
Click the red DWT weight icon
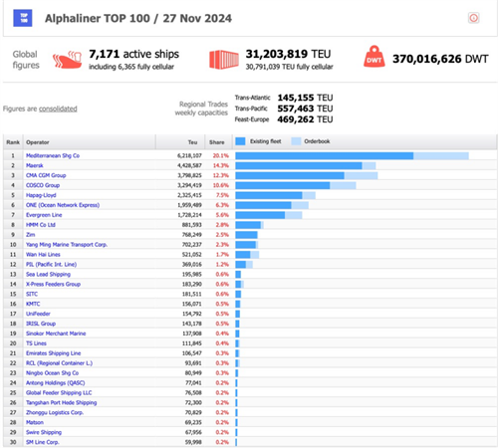(x=374, y=57)
